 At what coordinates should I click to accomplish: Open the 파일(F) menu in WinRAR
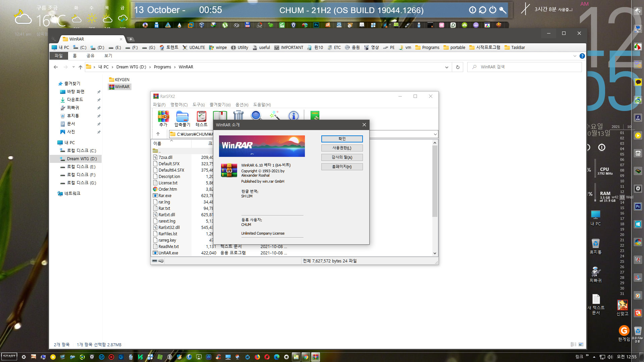(x=159, y=105)
